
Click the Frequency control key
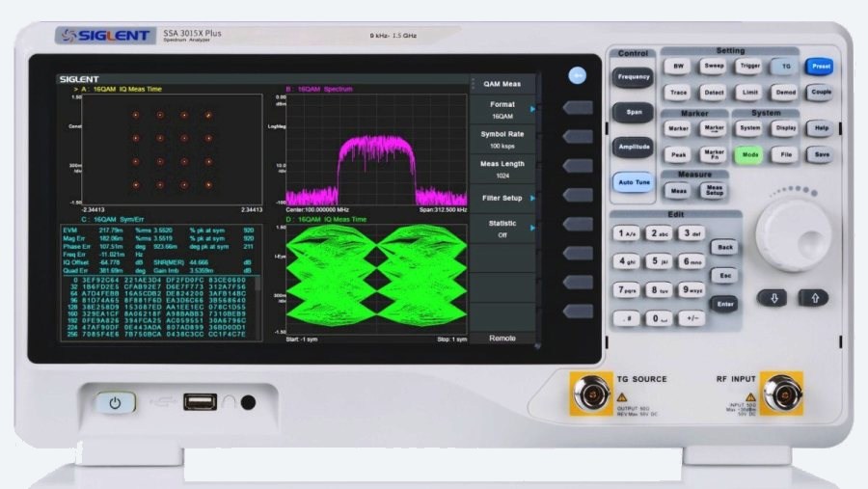point(634,77)
